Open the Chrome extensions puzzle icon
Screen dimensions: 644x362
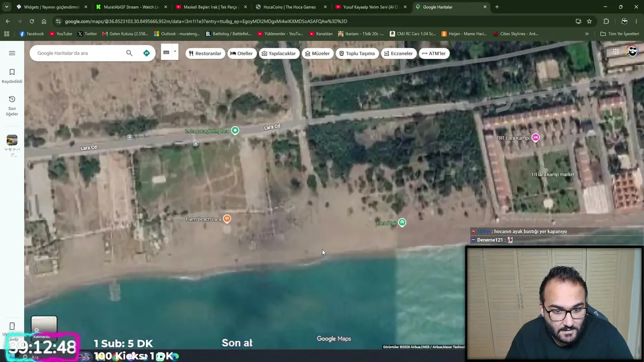point(606,21)
